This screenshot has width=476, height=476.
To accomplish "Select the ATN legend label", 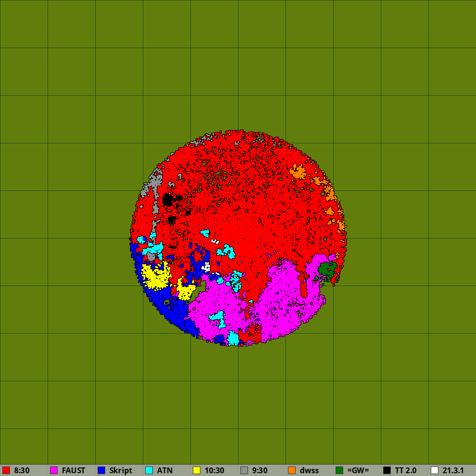I will (165, 471).
